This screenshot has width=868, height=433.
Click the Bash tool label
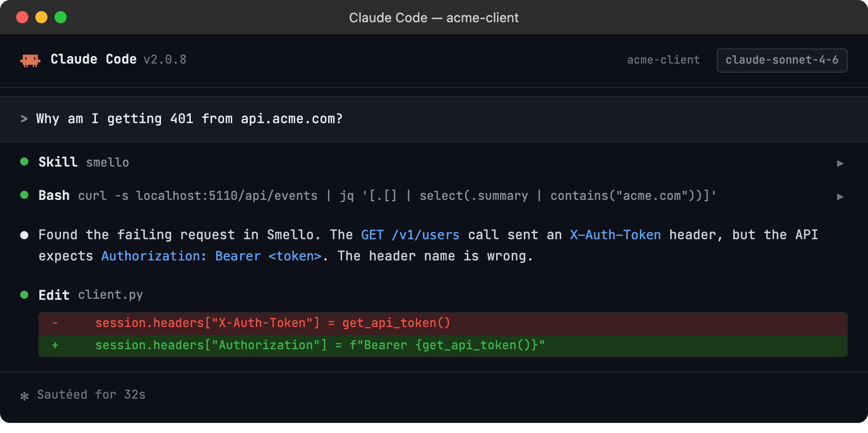(x=54, y=195)
